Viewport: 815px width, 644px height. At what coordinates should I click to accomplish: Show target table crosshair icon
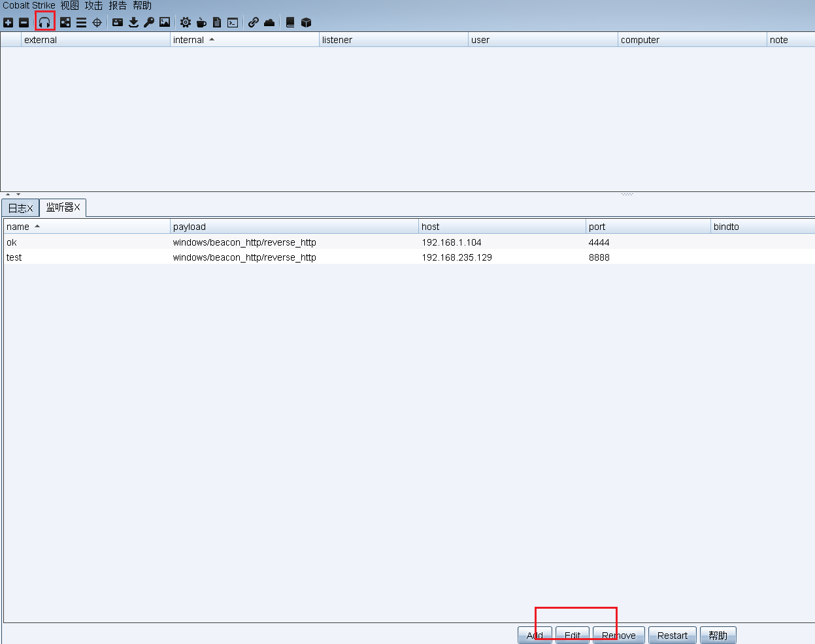click(x=97, y=22)
